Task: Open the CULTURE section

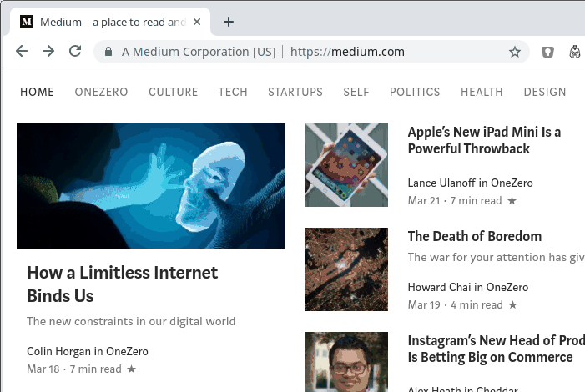Action: [x=173, y=92]
